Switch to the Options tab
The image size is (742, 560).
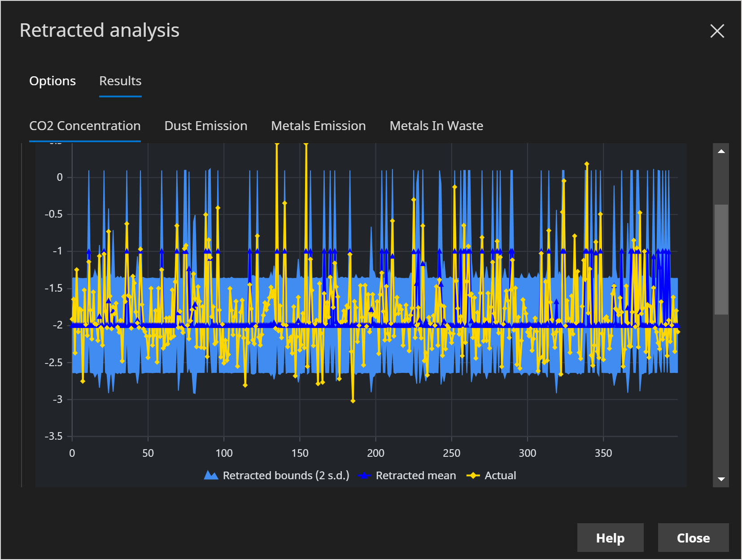(x=52, y=81)
